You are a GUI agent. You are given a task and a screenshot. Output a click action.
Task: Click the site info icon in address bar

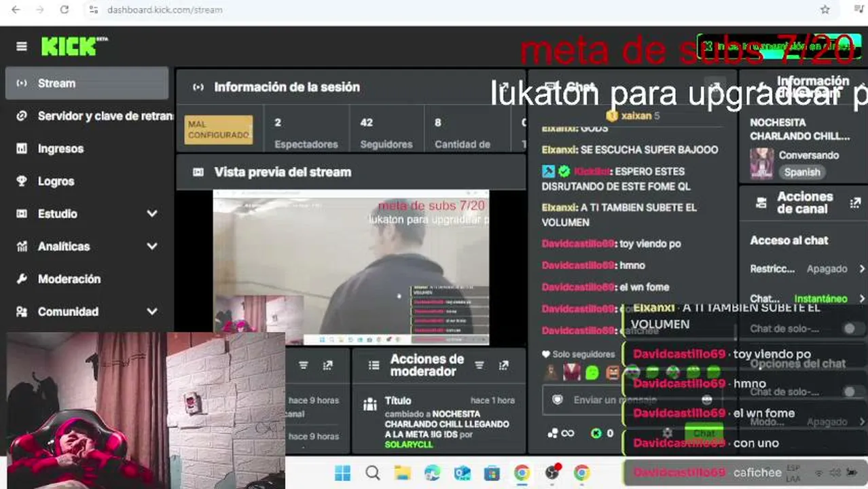tap(94, 10)
